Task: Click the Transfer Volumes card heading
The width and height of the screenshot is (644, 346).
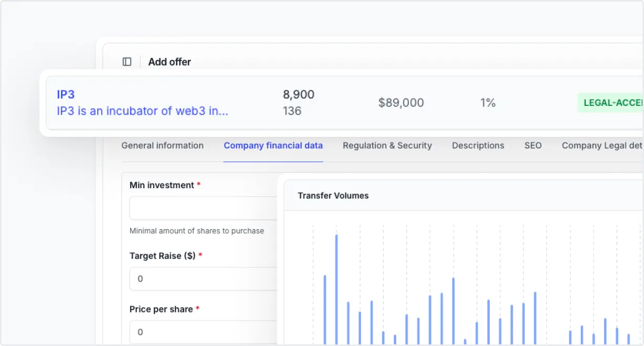Action: click(333, 196)
